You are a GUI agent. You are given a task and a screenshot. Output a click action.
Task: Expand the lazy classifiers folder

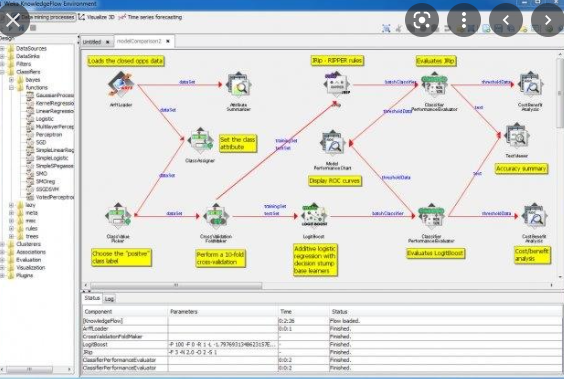click(11, 205)
